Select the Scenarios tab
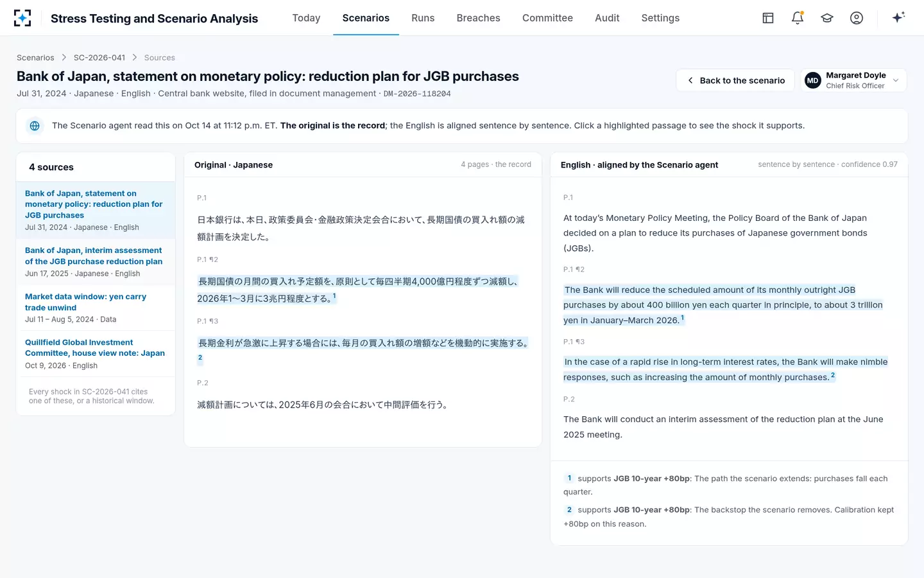Image resolution: width=924 pixels, height=578 pixels. pos(366,18)
